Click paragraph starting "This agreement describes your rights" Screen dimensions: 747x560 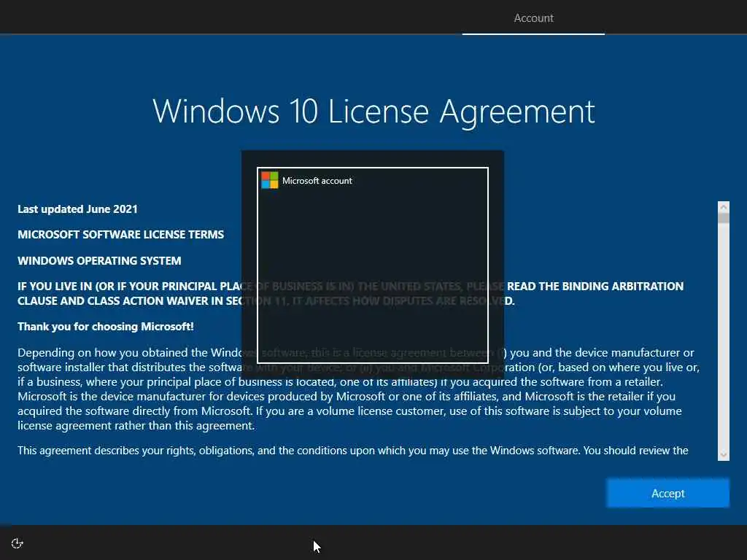coord(353,451)
